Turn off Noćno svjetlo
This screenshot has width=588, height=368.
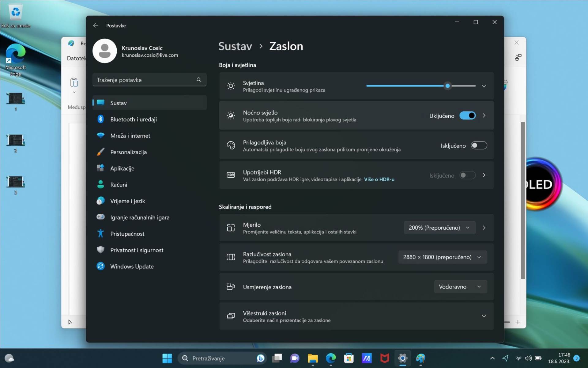tap(468, 115)
